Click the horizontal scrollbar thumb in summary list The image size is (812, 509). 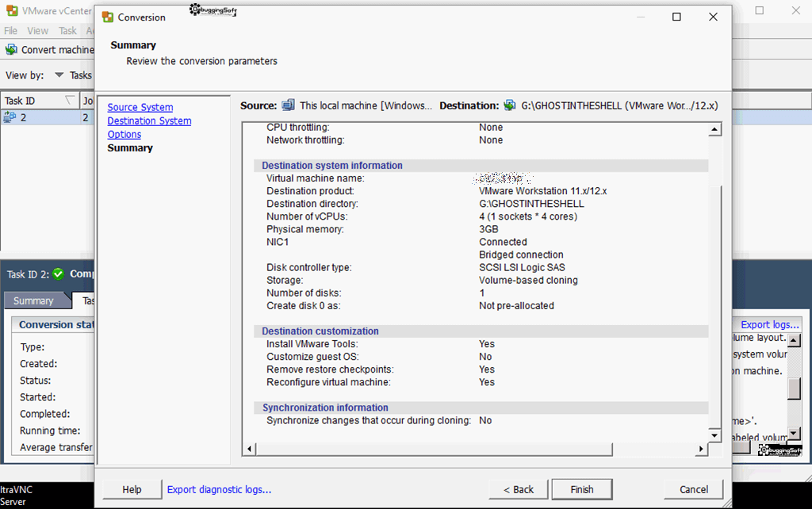pos(434,449)
